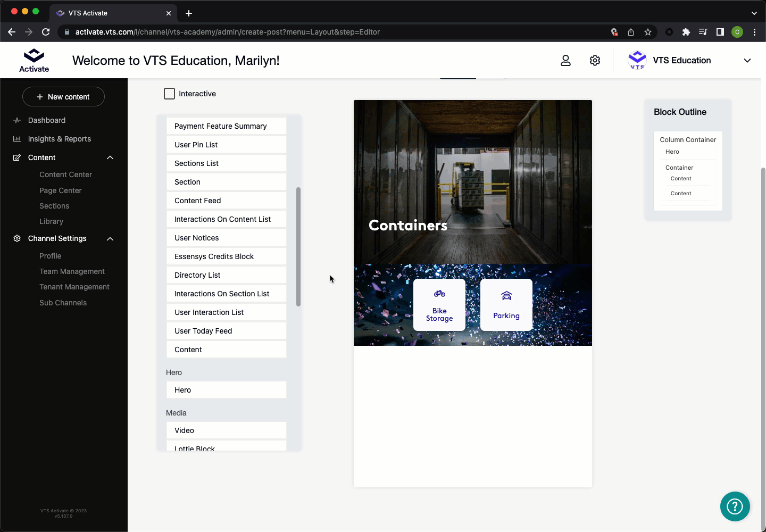Click the browser forward arrow
Viewport: 766px width, 532px height.
(x=29, y=32)
